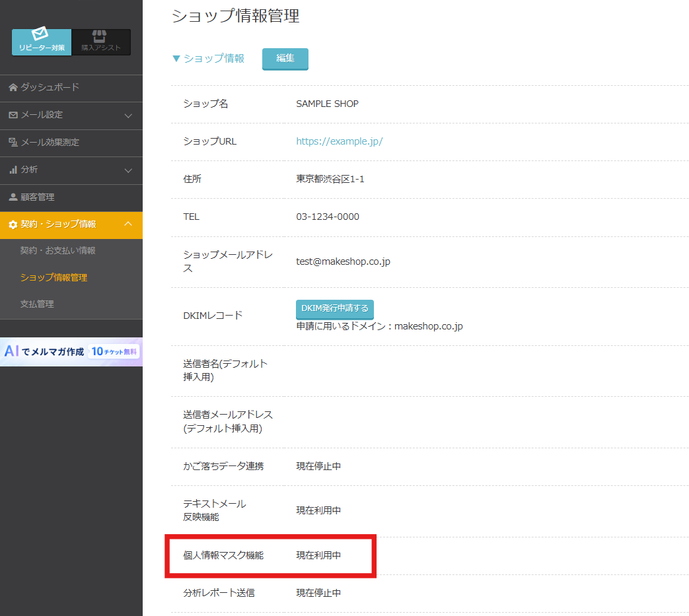Switch to リピーター対策 mode tab
This screenshot has height=616, width=689.
point(42,42)
